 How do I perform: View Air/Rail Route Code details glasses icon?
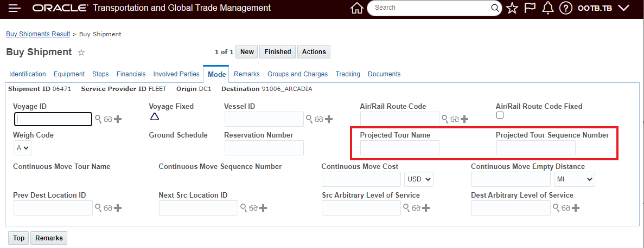(x=455, y=119)
